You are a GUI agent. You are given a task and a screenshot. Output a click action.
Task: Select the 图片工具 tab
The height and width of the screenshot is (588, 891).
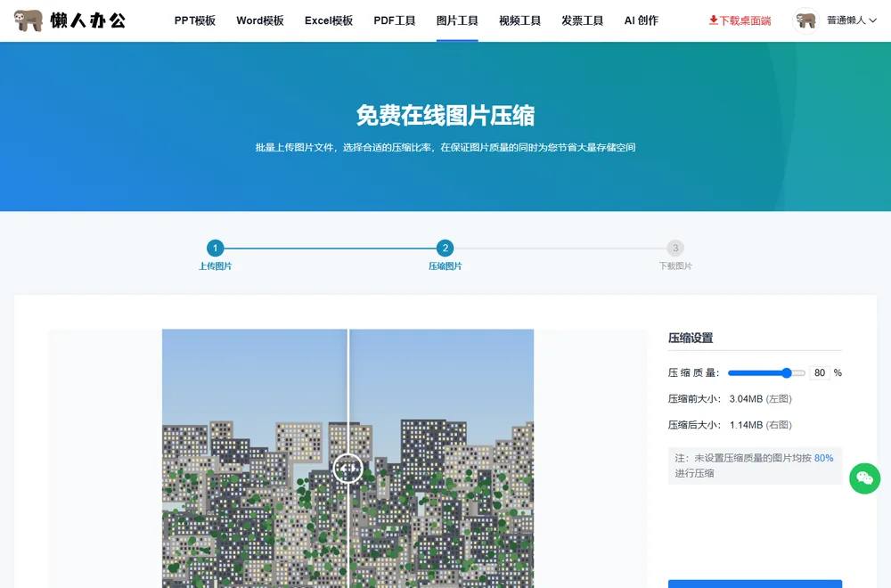[x=457, y=20]
